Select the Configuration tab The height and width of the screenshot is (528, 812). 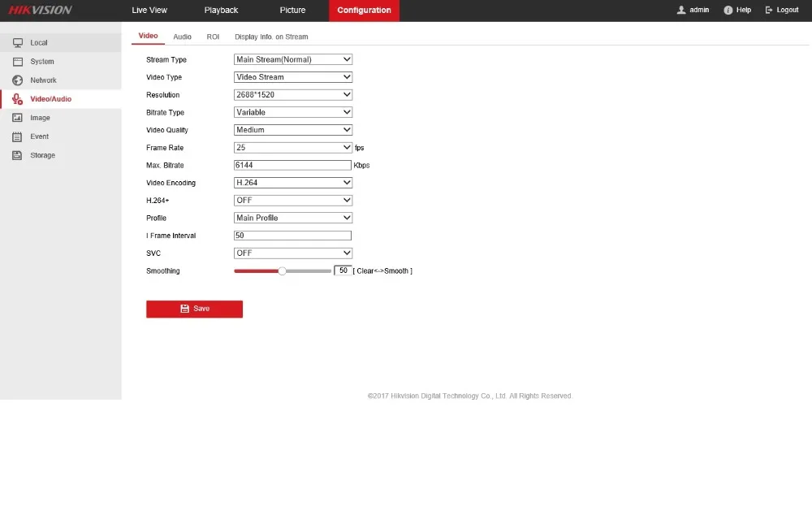click(364, 11)
